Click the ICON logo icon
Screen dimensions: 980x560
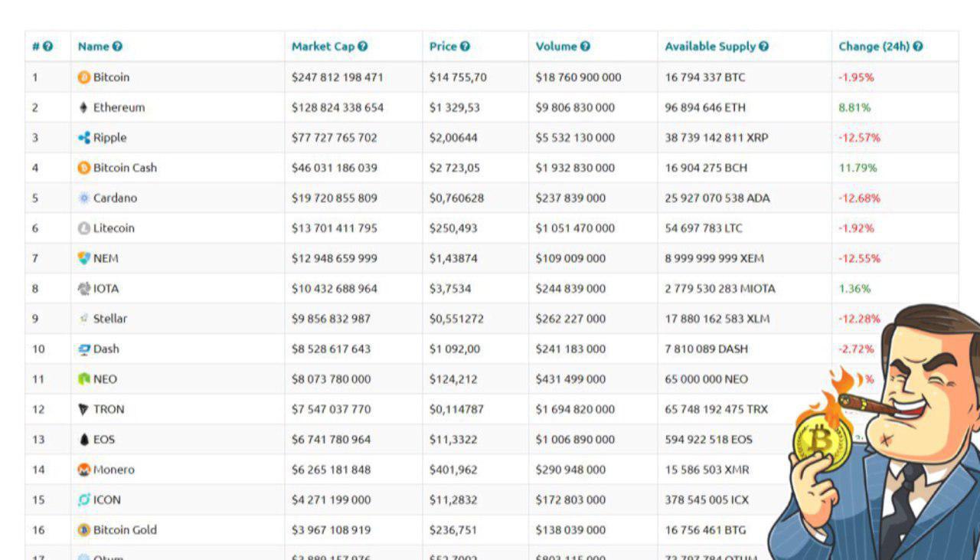pos(84,499)
